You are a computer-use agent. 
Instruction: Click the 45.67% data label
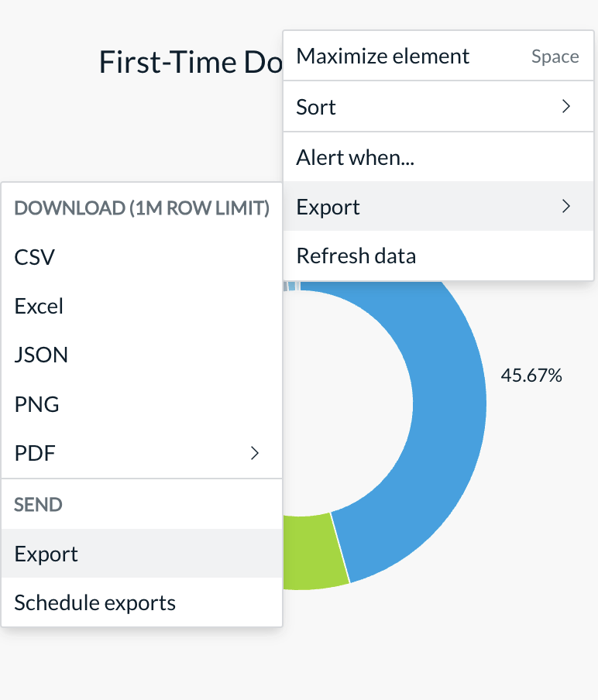[x=531, y=376]
